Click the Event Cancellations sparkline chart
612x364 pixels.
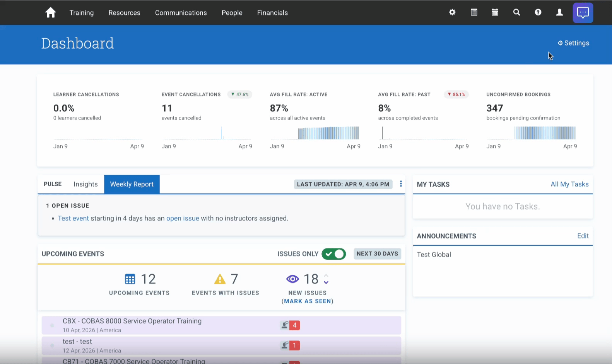point(207,133)
